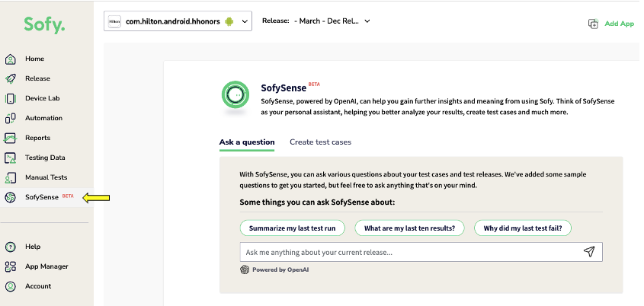The height and width of the screenshot is (306, 644).
Task: Open Release via the rocket icon
Action: (x=10, y=78)
